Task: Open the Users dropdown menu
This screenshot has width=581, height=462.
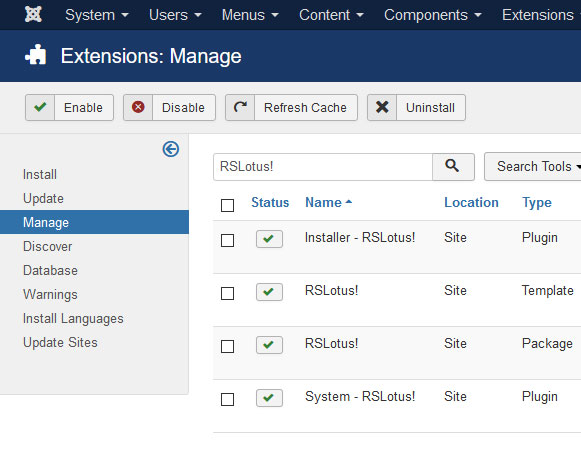Action: [175, 15]
